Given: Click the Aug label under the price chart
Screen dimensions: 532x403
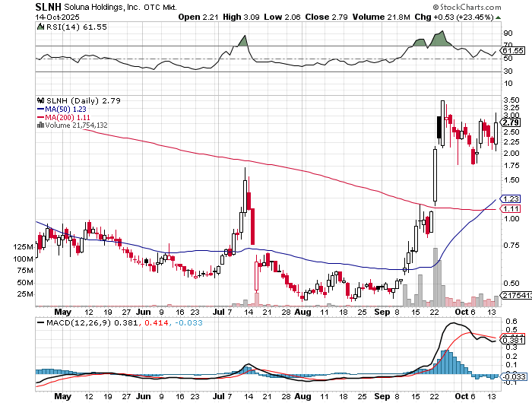Looking at the screenshot, I should coord(302,312).
